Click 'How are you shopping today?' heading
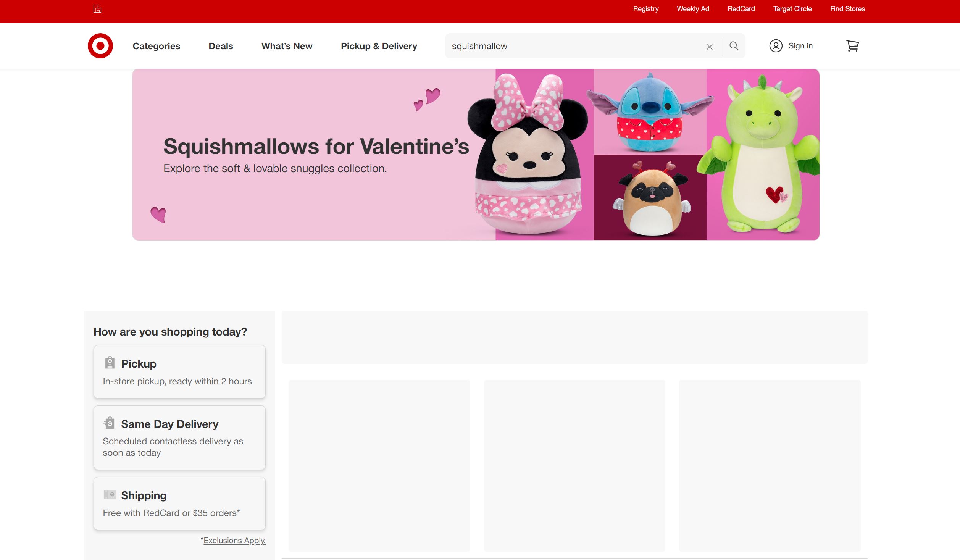 tap(170, 332)
